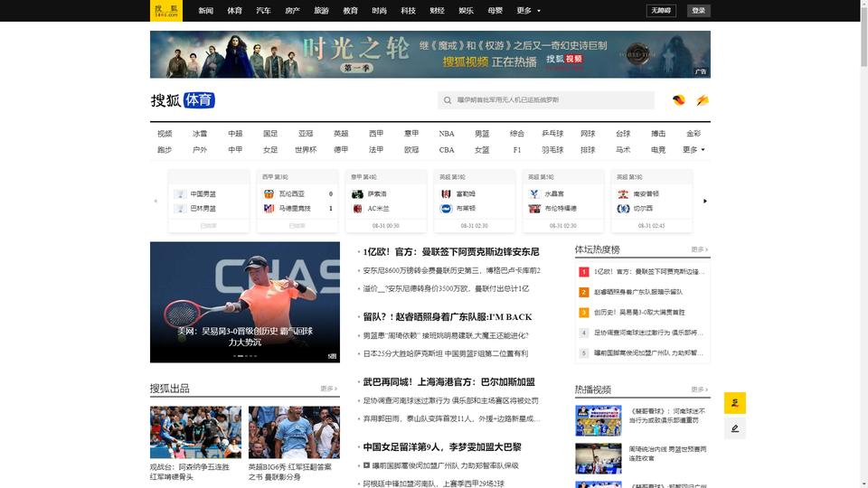Click video icon before 曝前国脚蒿俊闵 headline
The height and width of the screenshot is (488, 868).
[366, 465]
